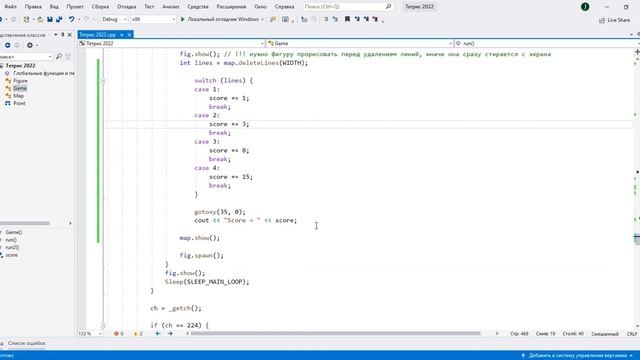Click the Toggle Bookmark icon
Screen dimensions: 640x360
pyautogui.click(x=347, y=19)
